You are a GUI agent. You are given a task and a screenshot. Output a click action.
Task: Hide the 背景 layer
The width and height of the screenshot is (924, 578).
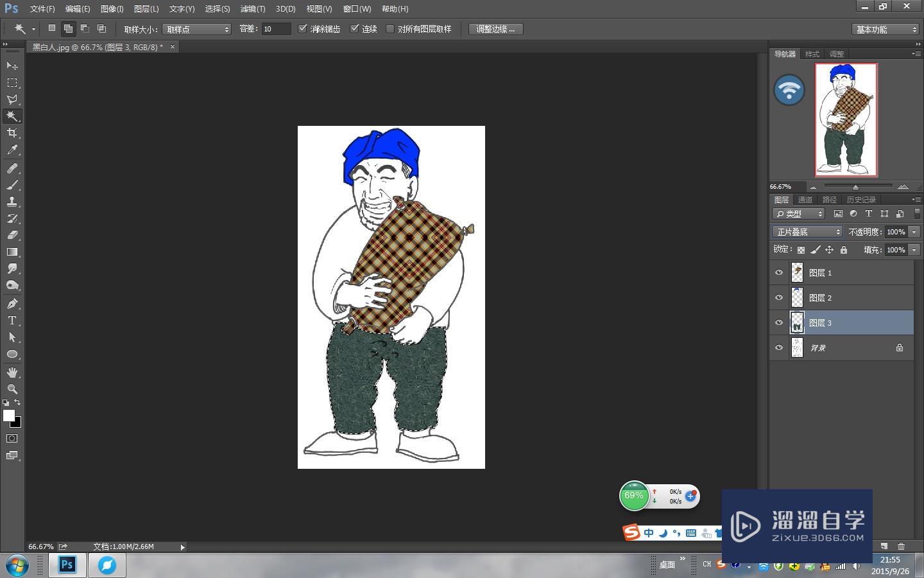[779, 347]
